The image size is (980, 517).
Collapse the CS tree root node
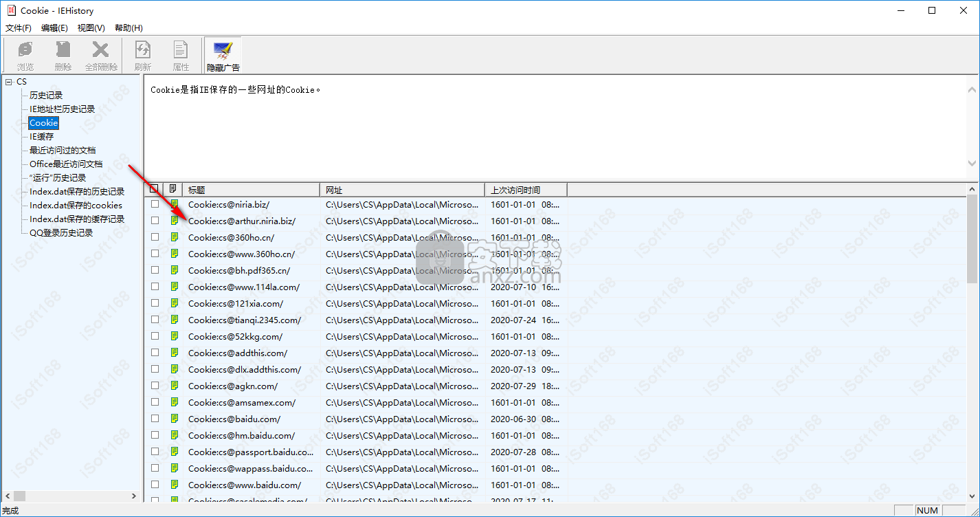tap(9, 82)
